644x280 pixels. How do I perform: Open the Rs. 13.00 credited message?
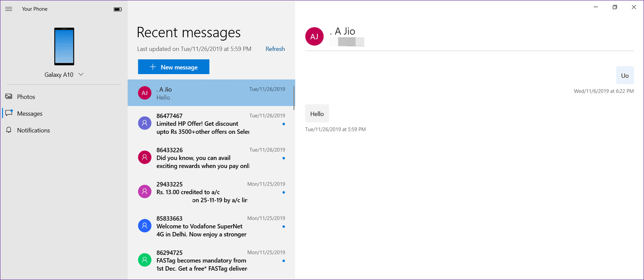point(211,192)
